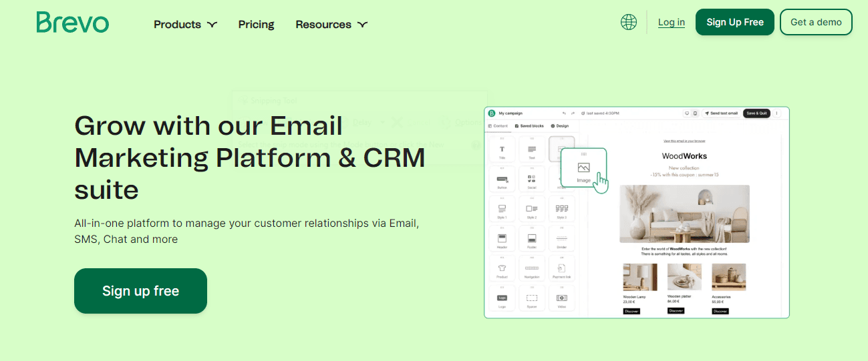Select the Text block in editor

(532, 149)
